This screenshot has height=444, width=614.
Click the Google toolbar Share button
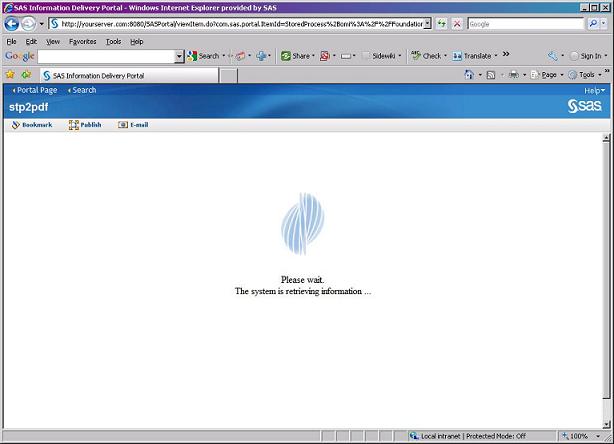tap(295, 56)
